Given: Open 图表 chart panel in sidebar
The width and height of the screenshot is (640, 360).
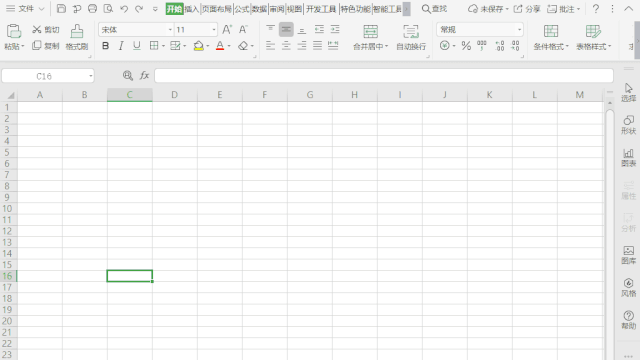Looking at the screenshot, I should [x=629, y=158].
